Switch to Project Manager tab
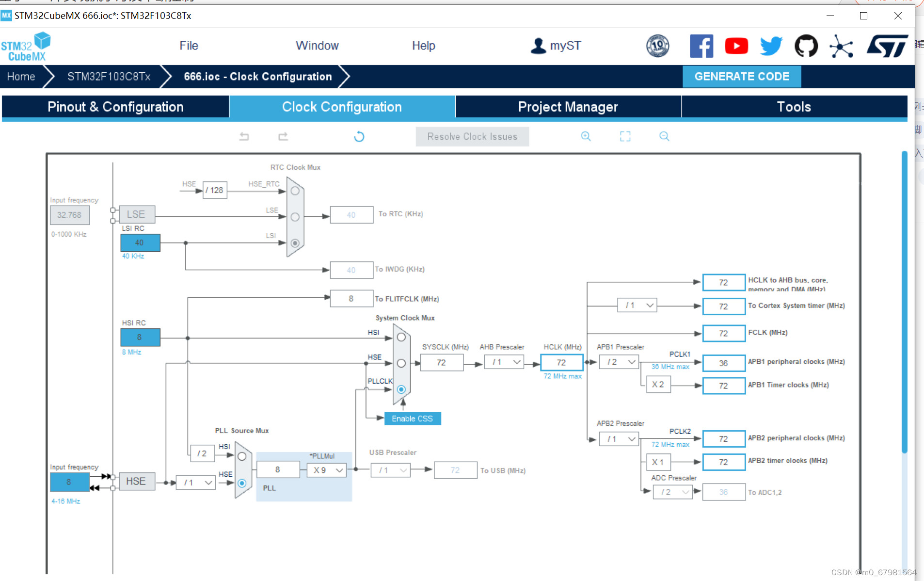924x581 pixels. [568, 107]
